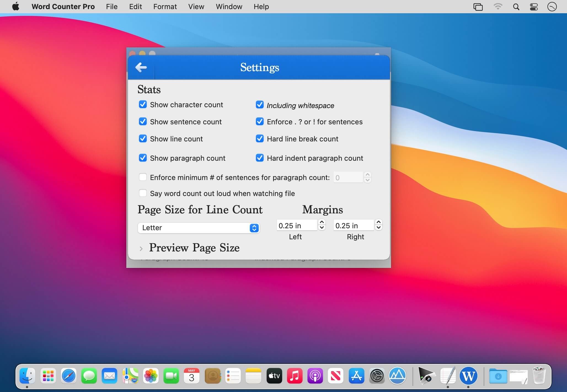This screenshot has height=392, width=567.
Task: Open System Preferences from the Dock
Action: pos(377,376)
